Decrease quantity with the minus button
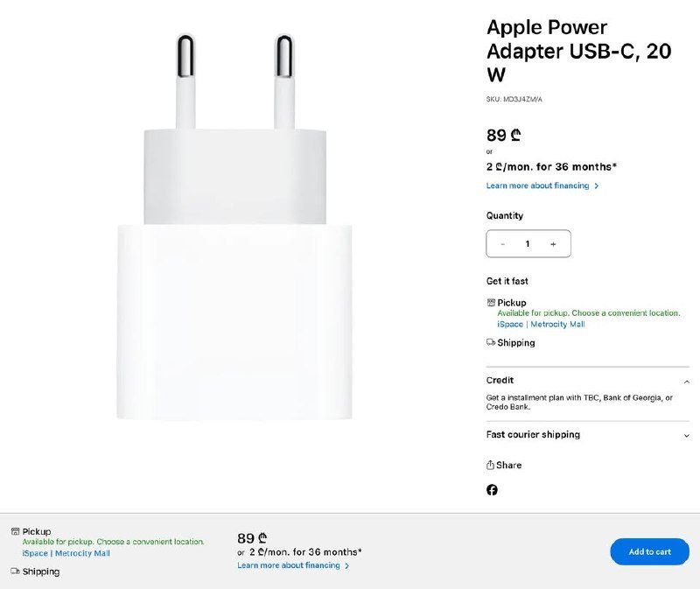700x589 pixels. (502, 243)
